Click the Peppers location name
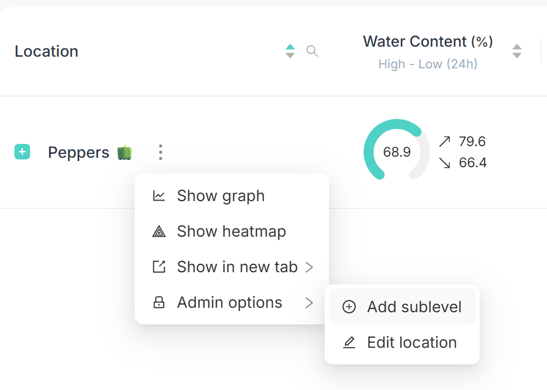Image resolution: width=547 pixels, height=390 pixels. tap(78, 153)
